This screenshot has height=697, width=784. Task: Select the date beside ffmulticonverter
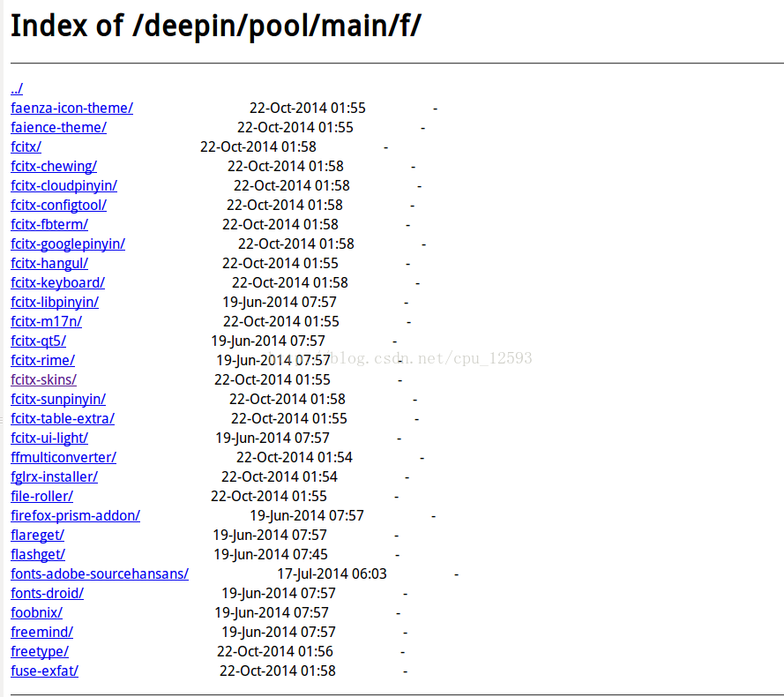(295, 458)
